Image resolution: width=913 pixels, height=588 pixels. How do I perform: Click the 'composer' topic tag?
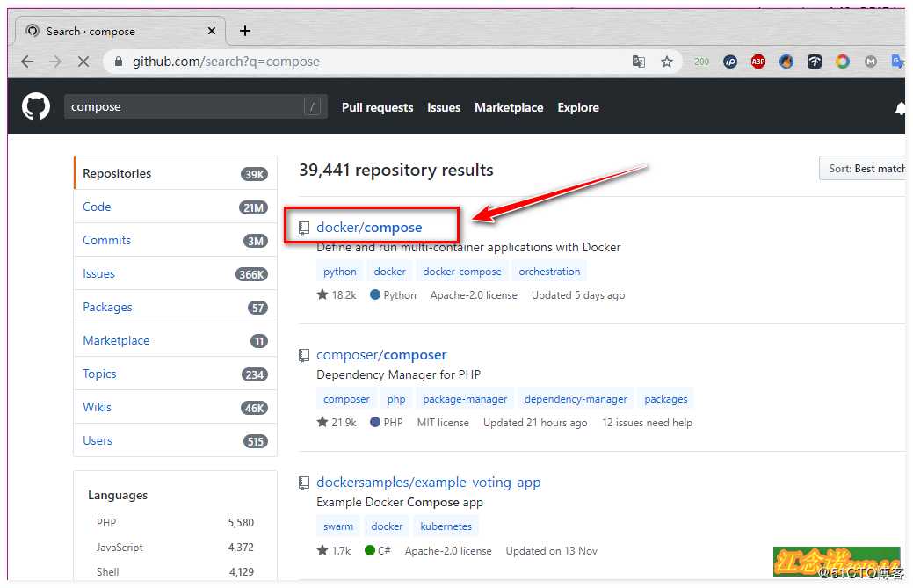click(346, 399)
